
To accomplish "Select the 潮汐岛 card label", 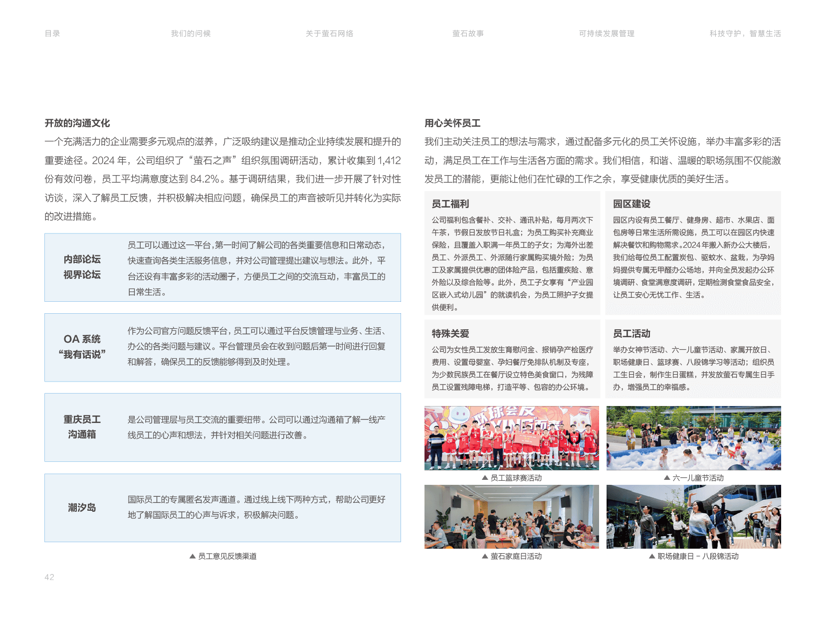I will (x=82, y=507).
